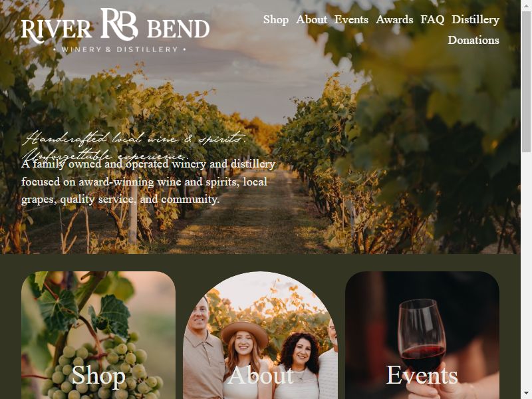Click the large Shop heading on card
The image size is (532, 399).
pyautogui.click(x=98, y=375)
